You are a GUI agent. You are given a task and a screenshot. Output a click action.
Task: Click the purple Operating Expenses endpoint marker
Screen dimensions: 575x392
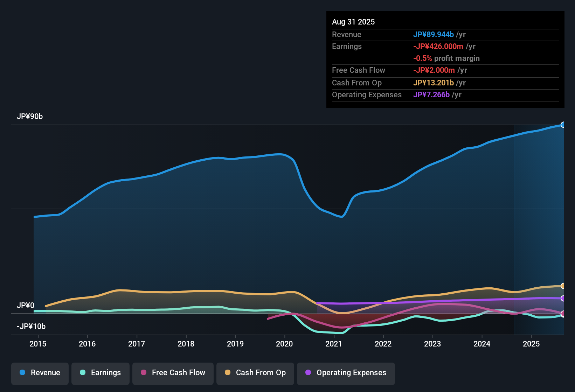563,299
